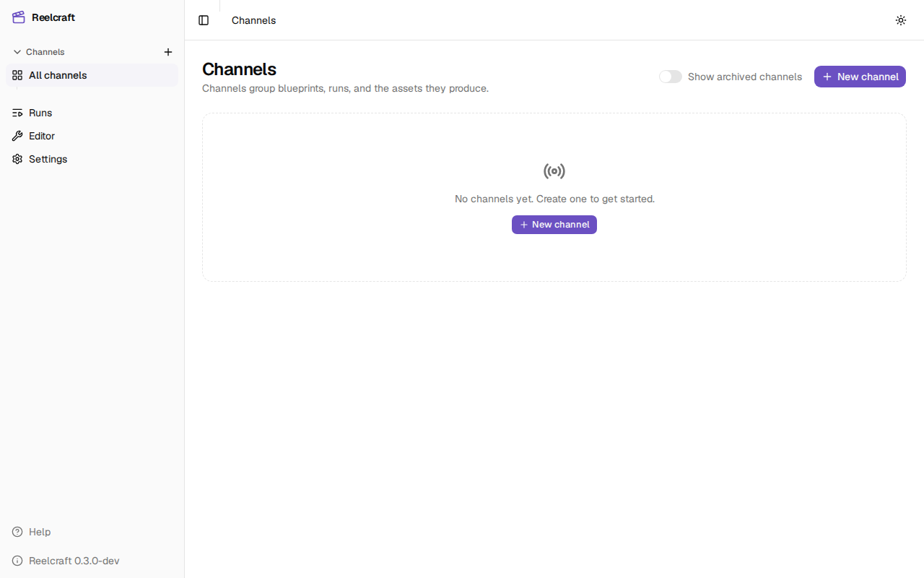Toggle the sidebar panel icon

[204, 20]
